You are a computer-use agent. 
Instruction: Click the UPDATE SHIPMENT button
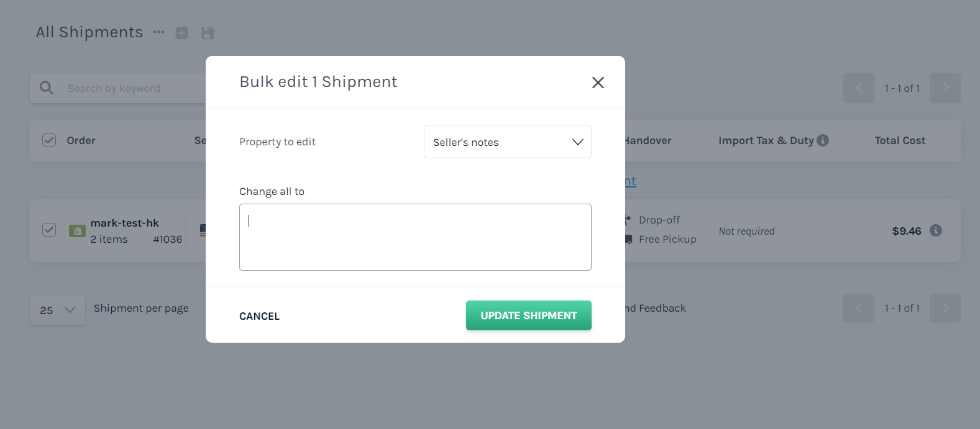point(529,315)
